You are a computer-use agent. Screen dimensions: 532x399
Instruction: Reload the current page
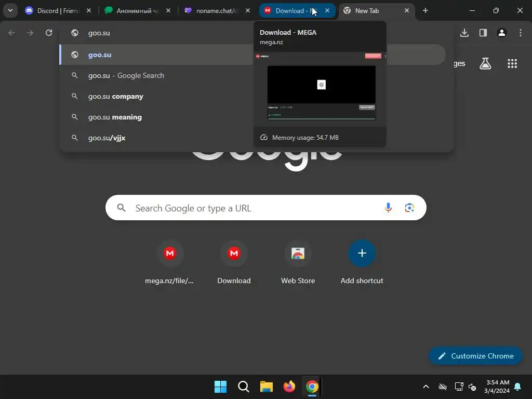pos(49,33)
